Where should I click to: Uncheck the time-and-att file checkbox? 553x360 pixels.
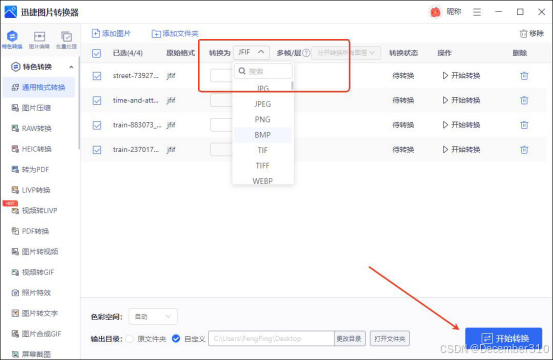(97, 100)
